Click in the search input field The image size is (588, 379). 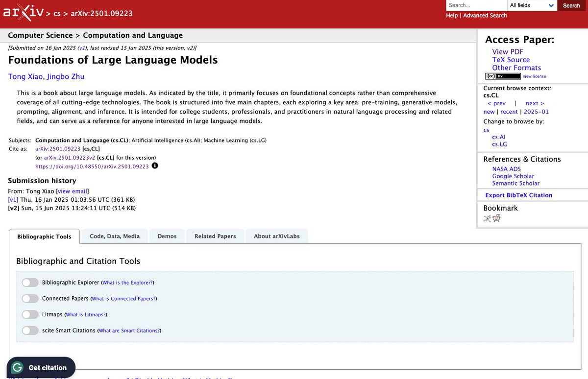coord(477,5)
